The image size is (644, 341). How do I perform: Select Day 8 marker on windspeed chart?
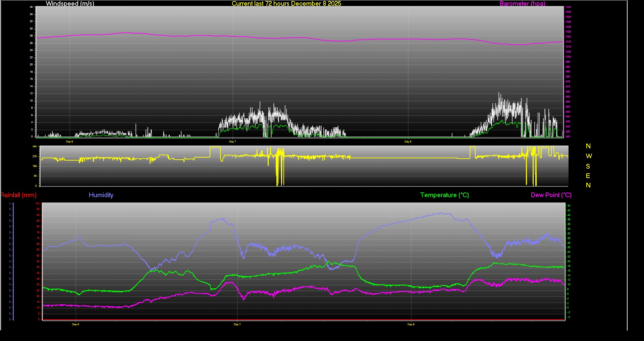pos(408,142)
